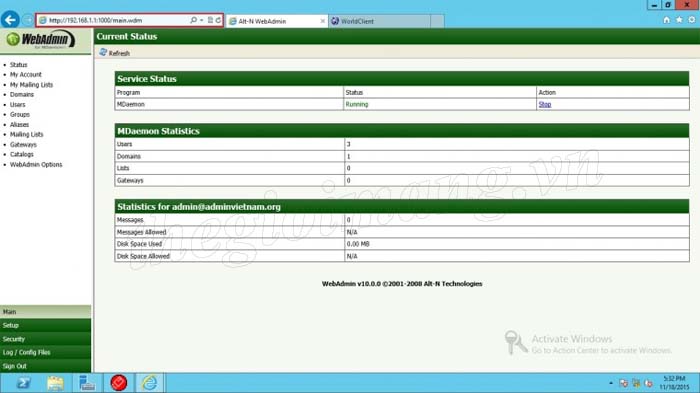The height and width of the screenshot is (393, 700).
Task: Click the search magnifier in address bar
Action: 193,20
